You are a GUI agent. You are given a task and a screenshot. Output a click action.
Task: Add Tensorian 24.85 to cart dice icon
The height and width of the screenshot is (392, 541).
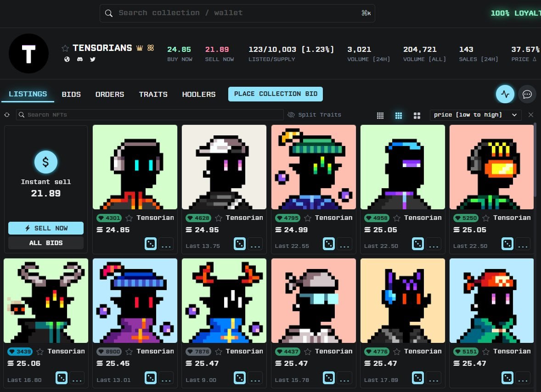[151, 244]
